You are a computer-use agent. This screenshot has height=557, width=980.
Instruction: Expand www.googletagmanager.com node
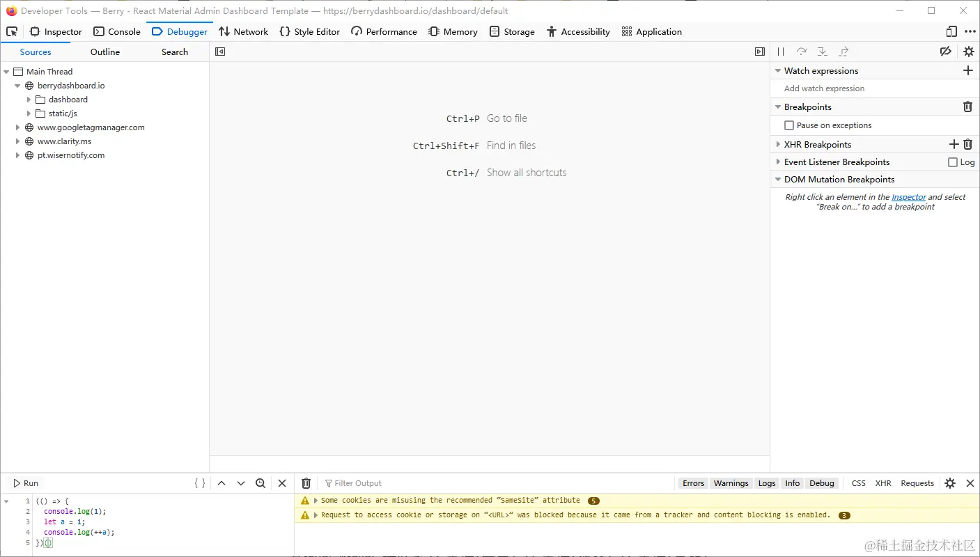[x=18, y=127]
